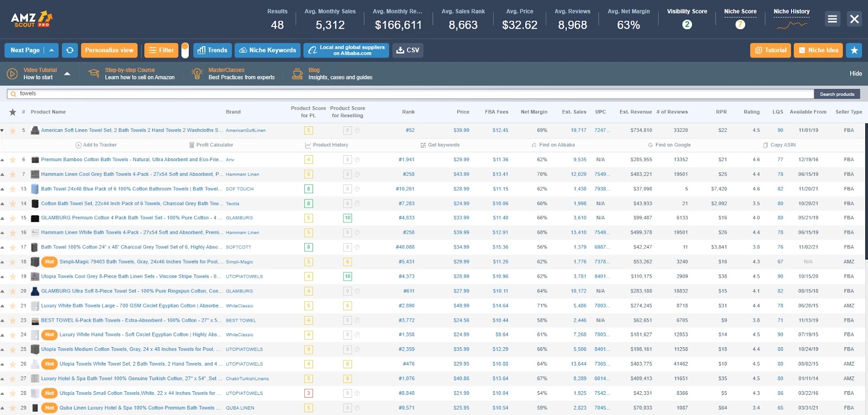Download results as CSV
The image size is (868, 415).
tap(407, 50)
